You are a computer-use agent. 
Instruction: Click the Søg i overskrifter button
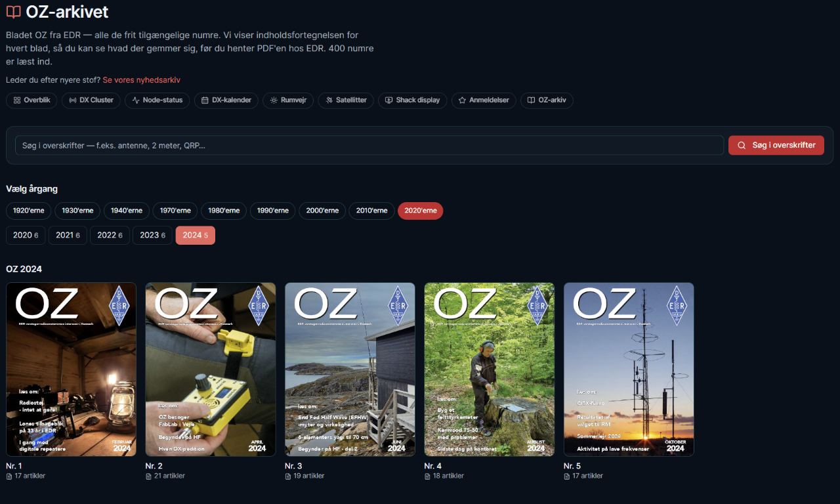(x=776, y=145)
